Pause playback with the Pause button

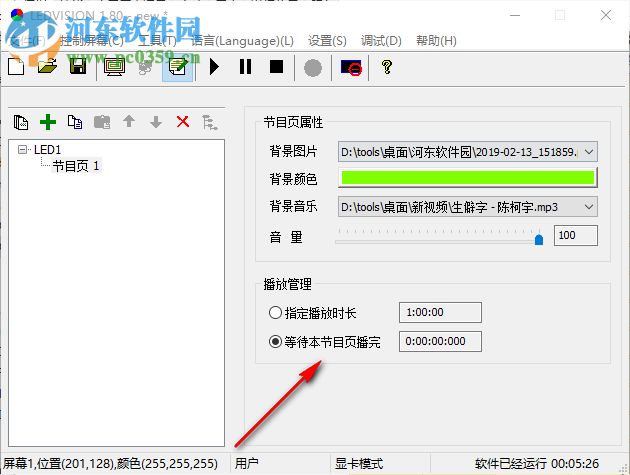[245, 67]
